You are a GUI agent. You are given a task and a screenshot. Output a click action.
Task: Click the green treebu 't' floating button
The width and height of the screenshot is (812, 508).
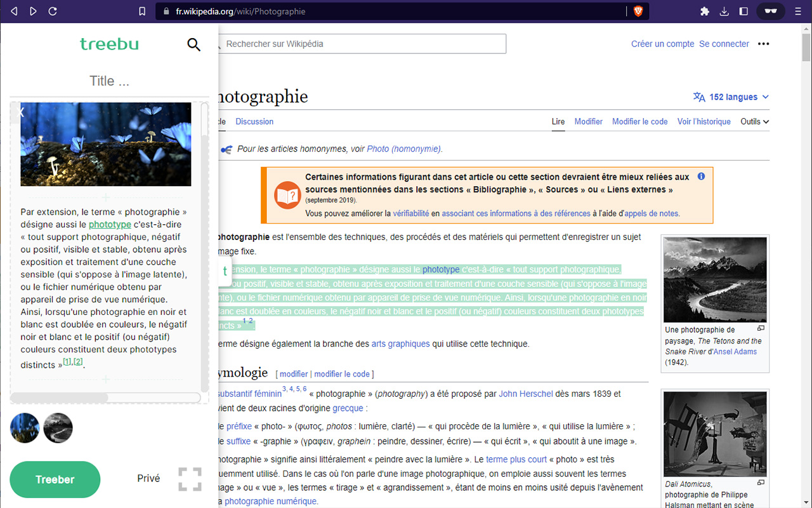tap(225, 271)
